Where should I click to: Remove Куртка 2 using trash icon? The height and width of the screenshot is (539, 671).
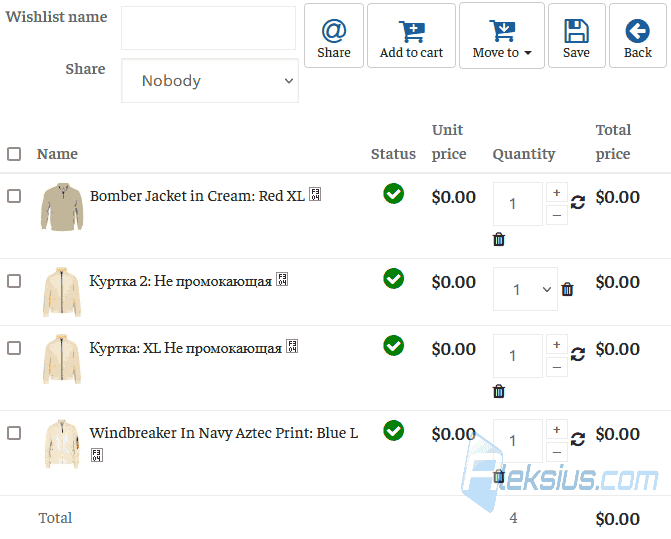pos(567,289)
